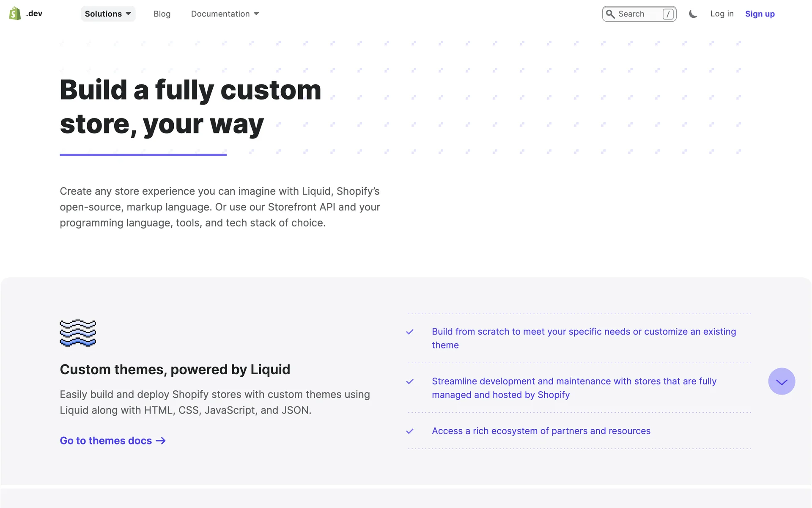Click the .dev home label
Screen dimensions: 812x508
coord(34,14)
